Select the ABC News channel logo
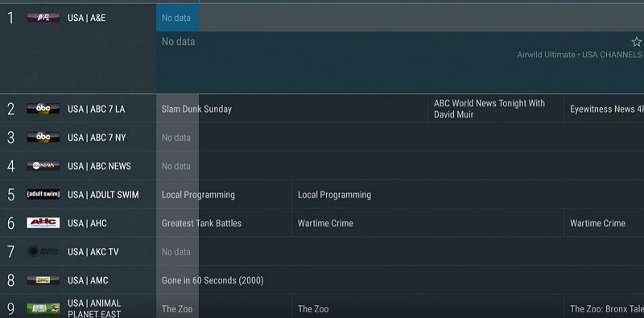The width and height of the screenshot is (644, 318). click(x=43, y=166)
